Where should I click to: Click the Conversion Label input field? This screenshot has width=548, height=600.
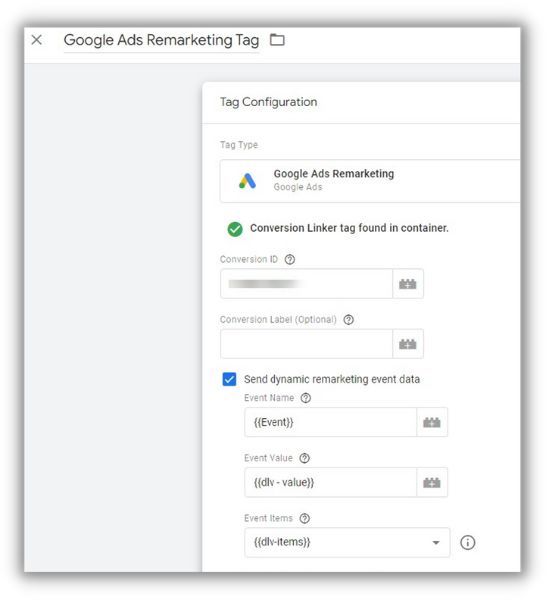[x=306, y=344]
